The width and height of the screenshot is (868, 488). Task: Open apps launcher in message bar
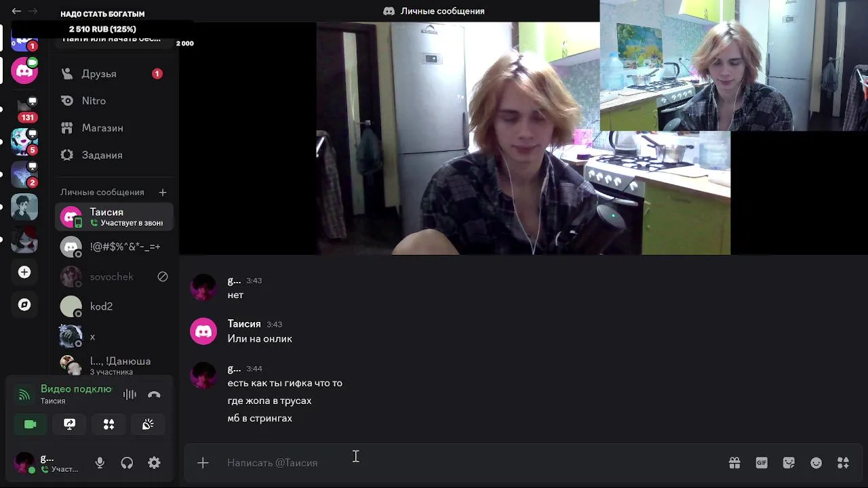(x=843, y=463)
